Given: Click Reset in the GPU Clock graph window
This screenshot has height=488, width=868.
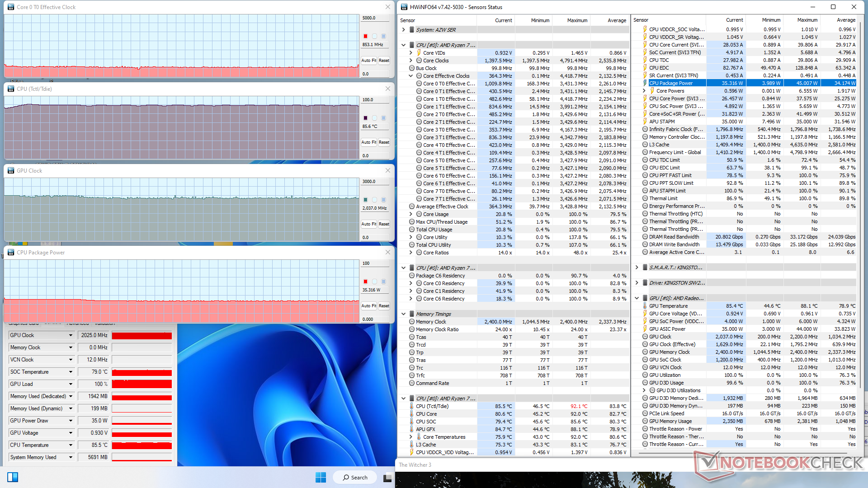Looking at the screenshot, I should (384, 224).
